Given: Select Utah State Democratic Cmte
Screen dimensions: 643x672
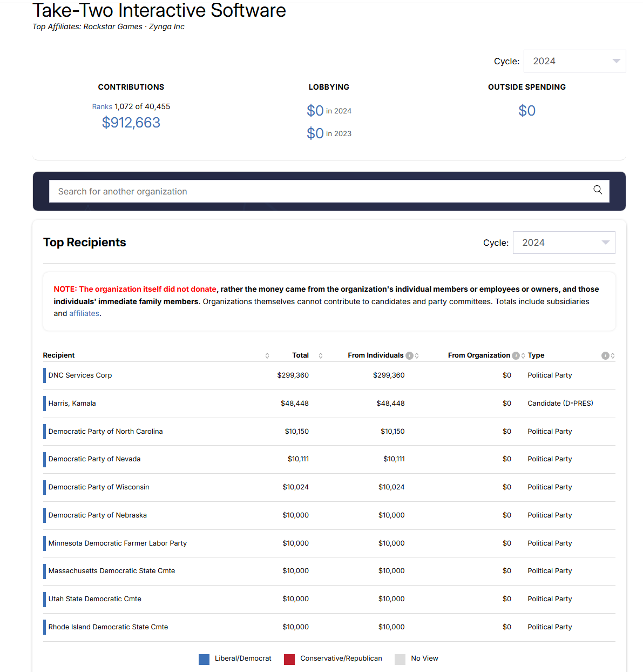Looking at the screenshot, I should click(95, 599).
